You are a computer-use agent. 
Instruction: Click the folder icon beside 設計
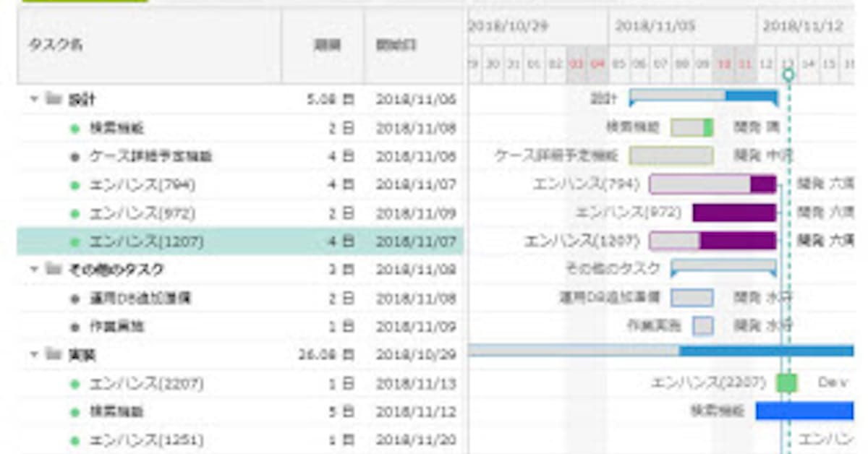tap(53, 99)
